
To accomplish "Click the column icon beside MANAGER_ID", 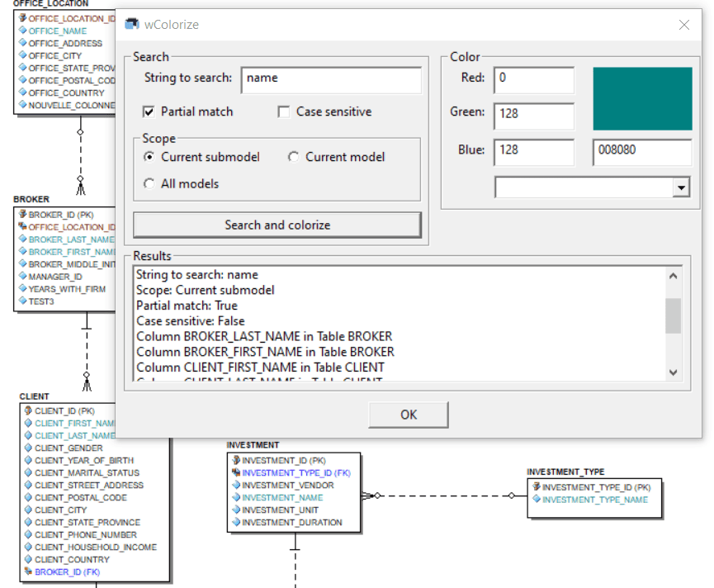I will coord(23,276).
